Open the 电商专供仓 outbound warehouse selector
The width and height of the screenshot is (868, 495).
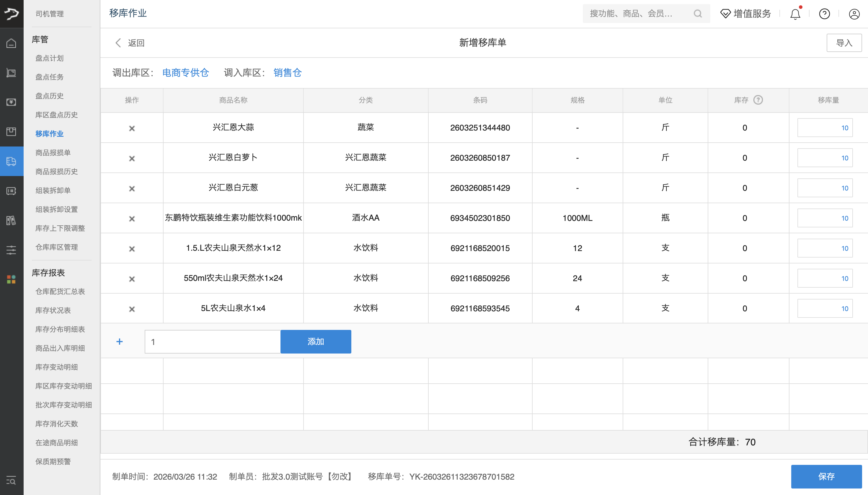186,73
